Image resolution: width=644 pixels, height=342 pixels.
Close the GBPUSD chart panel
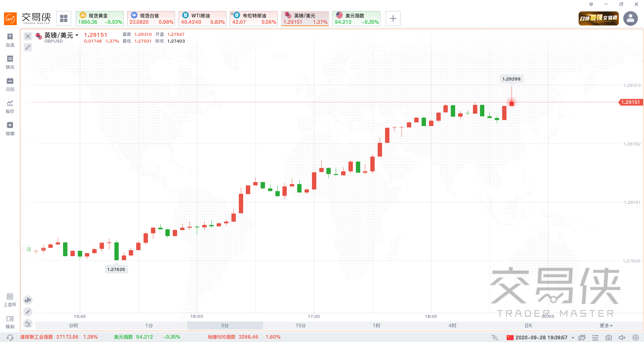coord(28,36)
